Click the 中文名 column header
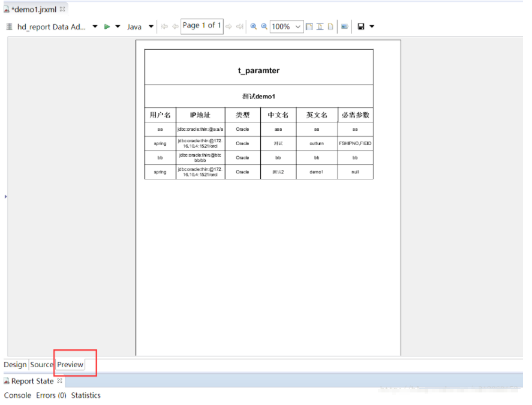The image size is (532, 405). click(278, 115)
